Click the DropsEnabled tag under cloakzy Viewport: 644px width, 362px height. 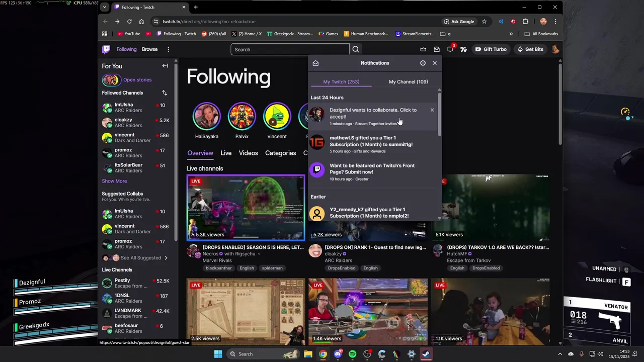[342, 268]
